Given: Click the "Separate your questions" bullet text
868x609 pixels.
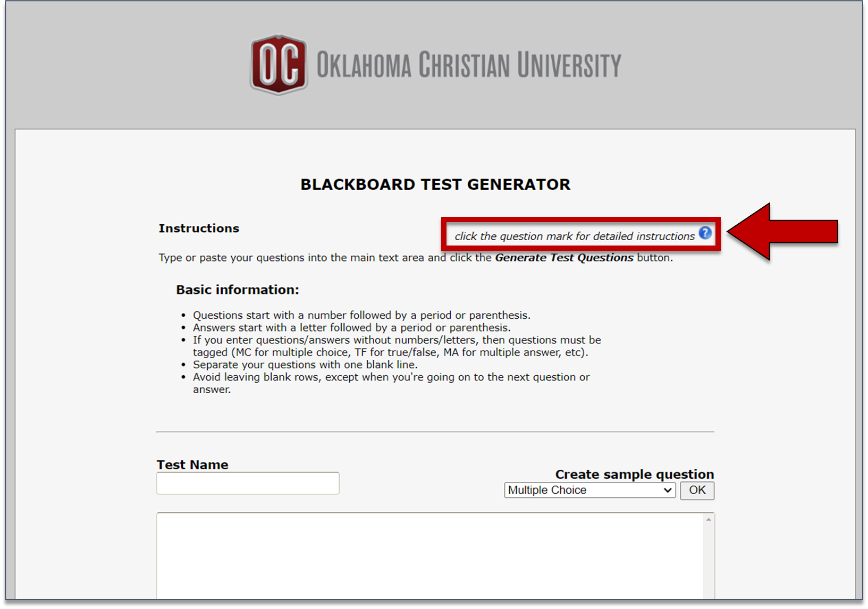Looking at the screenshot, I should [x=305, y=365].
